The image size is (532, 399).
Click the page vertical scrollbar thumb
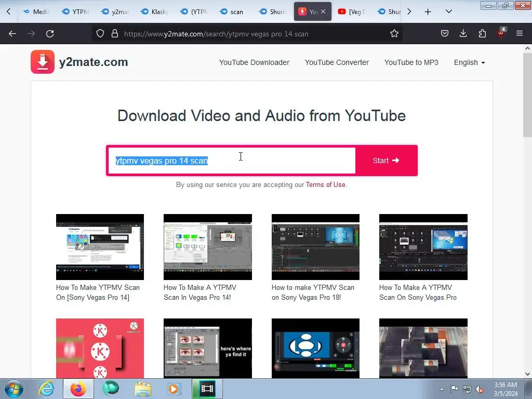pyautogui.click(x=527, y=95)
